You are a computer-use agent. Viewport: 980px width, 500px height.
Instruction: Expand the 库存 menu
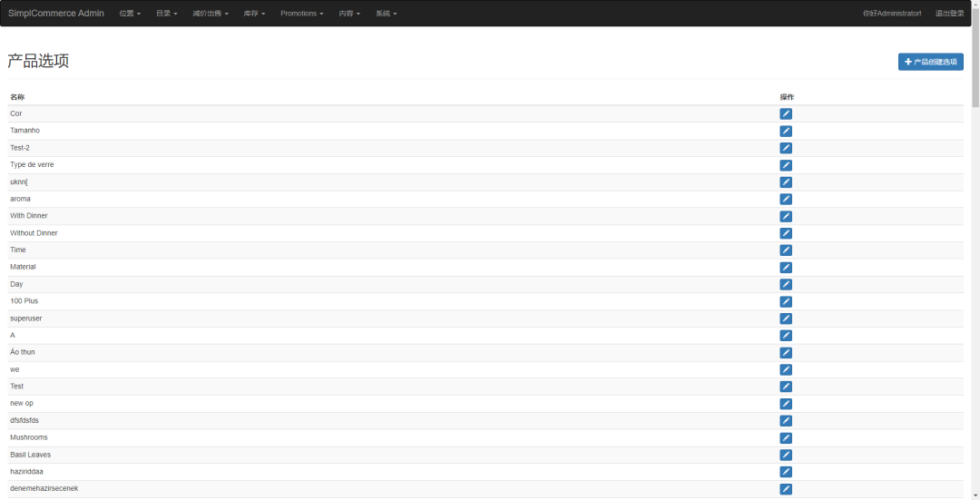pos(254,13)
